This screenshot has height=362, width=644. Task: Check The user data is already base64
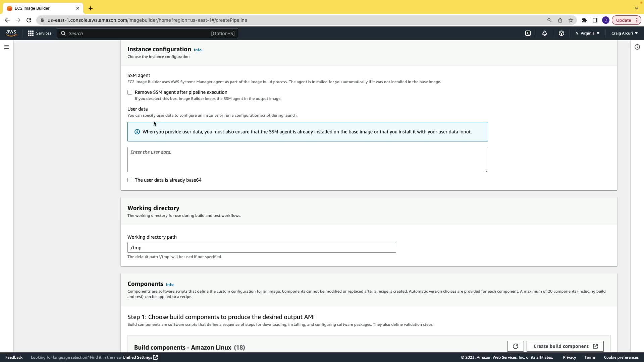tap(130, 180)
